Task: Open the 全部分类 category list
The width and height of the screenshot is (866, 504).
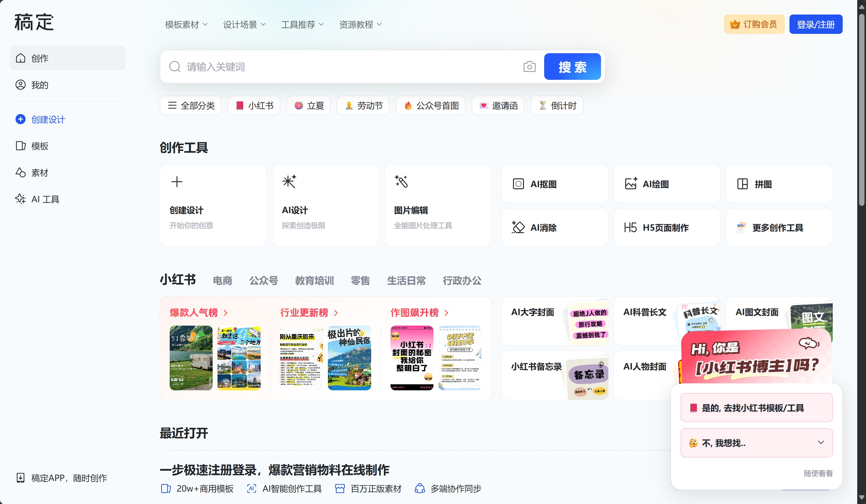Action: coord(191,106)
